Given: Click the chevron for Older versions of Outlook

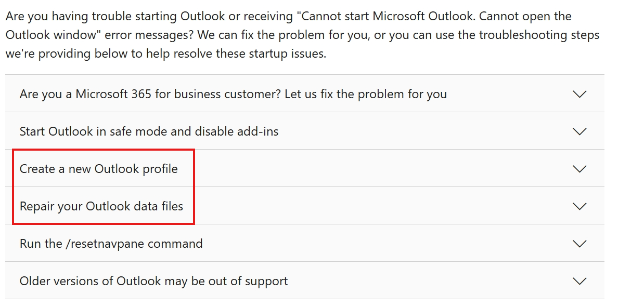Looking at the screenshot, I should [x=579, y=281].
